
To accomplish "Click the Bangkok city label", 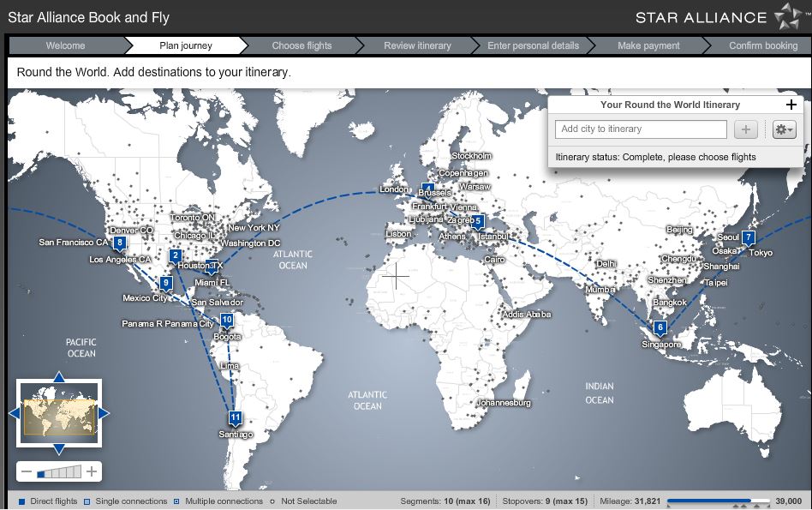I will tap(670, 303).
